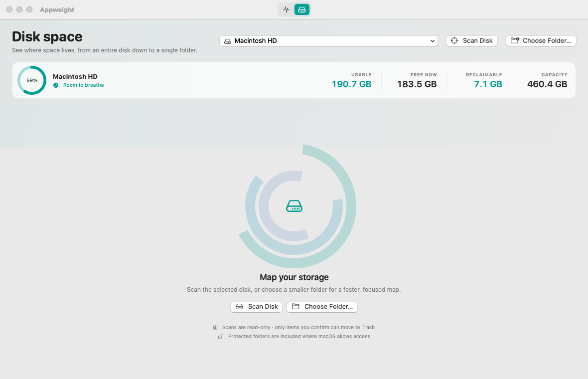Click the 59% usage ring
588x379 pixels.
[x=32, y=80]
